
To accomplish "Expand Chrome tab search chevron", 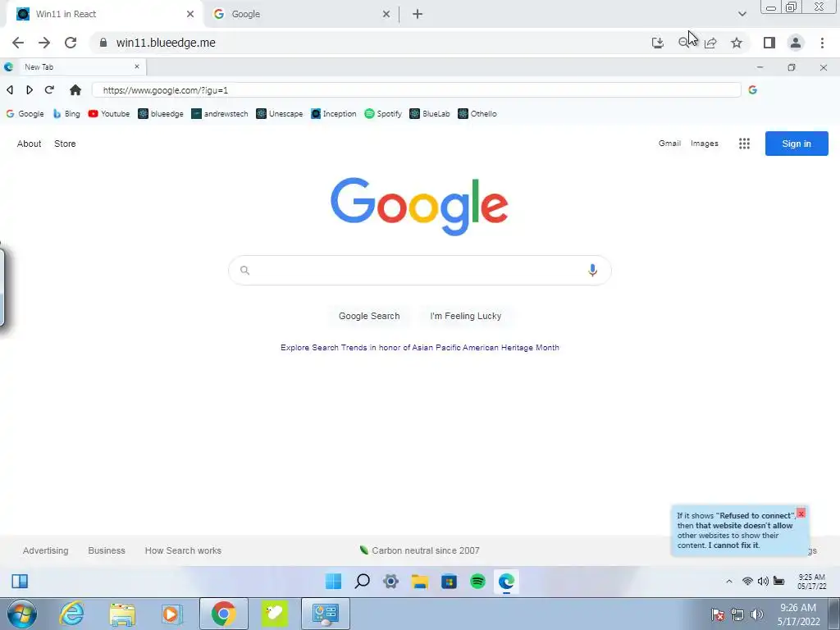I will click(x=742, y=14).
